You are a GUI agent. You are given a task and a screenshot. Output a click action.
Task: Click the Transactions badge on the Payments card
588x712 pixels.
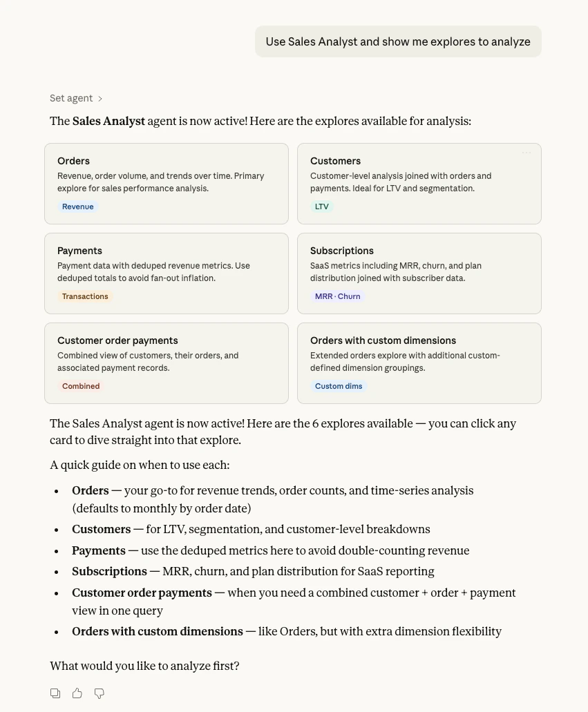click(x=85, y=296)
